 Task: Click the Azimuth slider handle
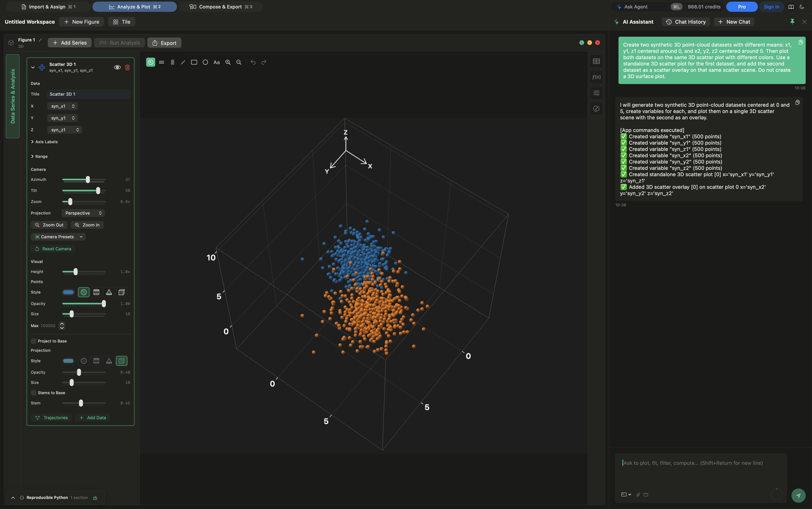[x=88, y=179]
